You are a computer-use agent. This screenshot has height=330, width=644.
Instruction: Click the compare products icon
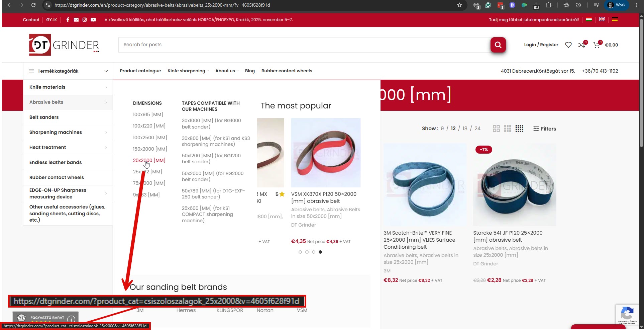click(x=582, y=45)
